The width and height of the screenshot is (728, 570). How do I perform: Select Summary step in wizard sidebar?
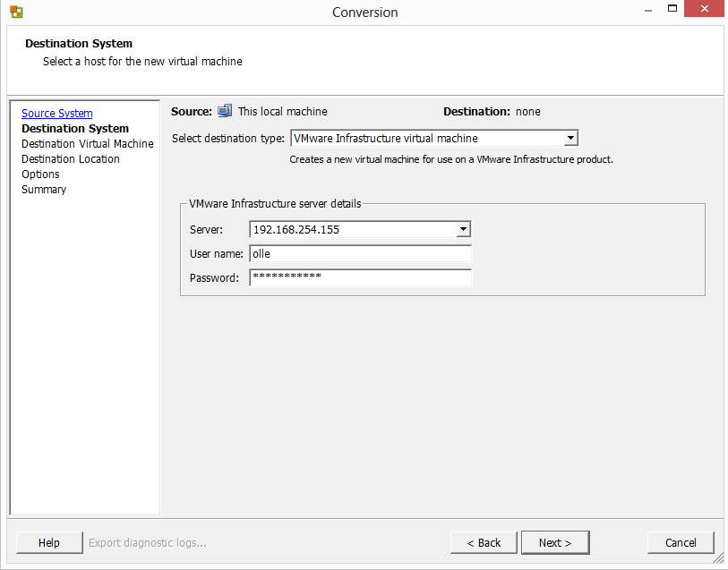[x=44, y=190]
